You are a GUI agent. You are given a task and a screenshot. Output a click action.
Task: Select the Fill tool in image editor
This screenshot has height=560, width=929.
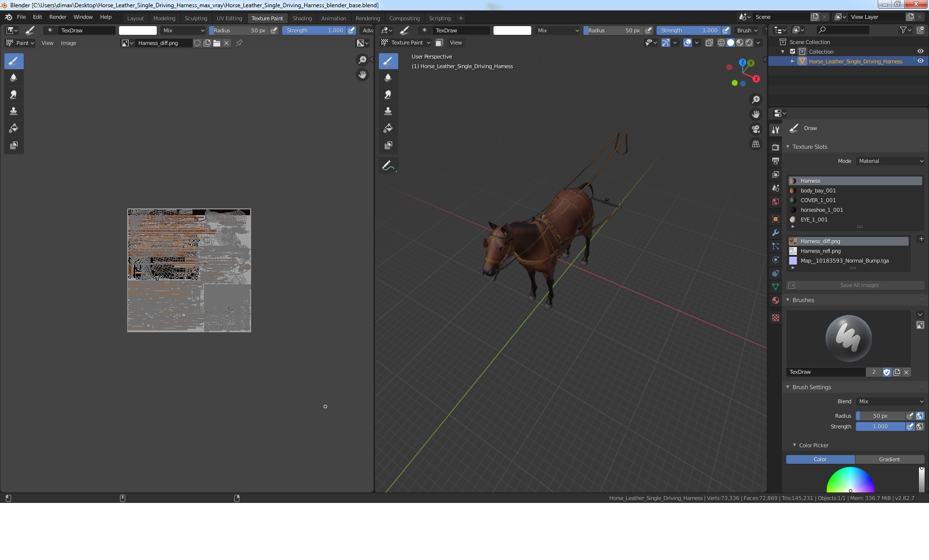click(14, 128)
